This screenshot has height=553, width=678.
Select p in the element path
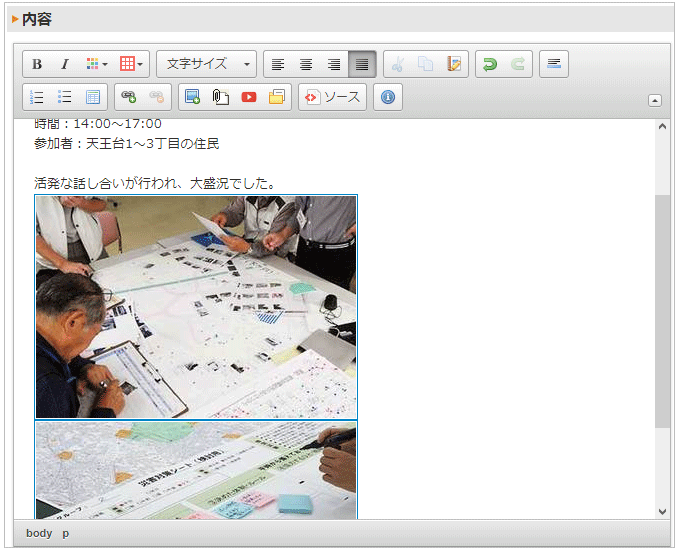(x=66, y=533)
